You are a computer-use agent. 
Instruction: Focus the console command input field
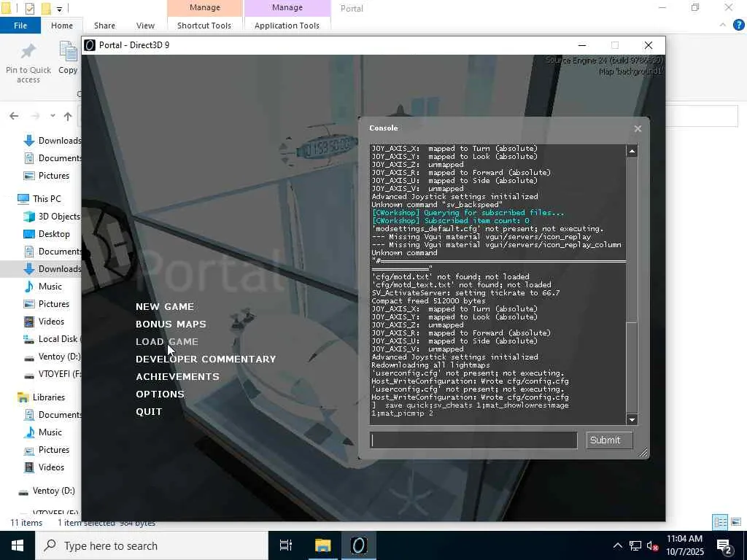[473, 440]
